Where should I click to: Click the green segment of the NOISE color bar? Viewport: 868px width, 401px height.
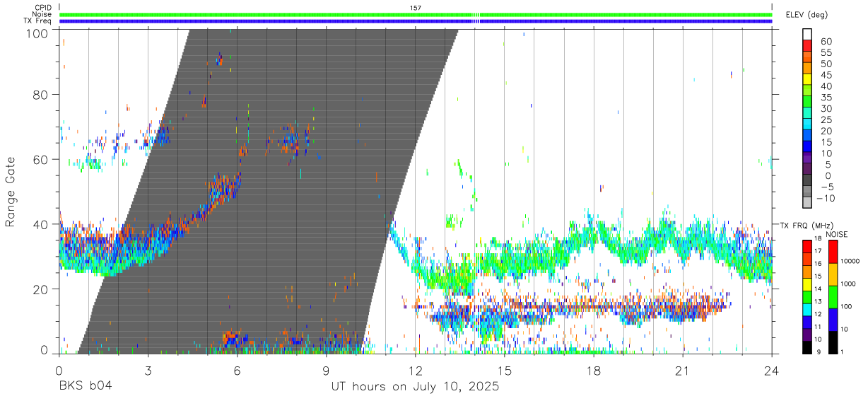coord(833,297)
